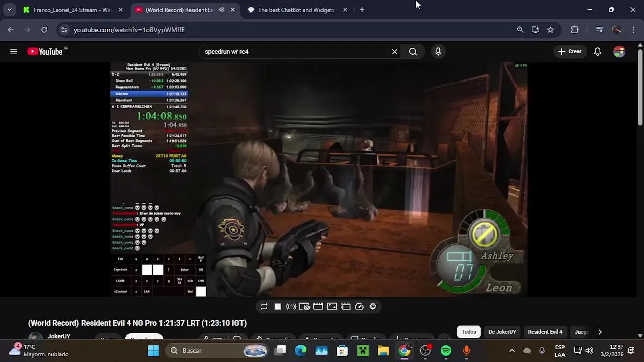Image resolution: width=644 pixels, height=362 pixels.
Task: Click the magnifier search button
Action: 413,51
